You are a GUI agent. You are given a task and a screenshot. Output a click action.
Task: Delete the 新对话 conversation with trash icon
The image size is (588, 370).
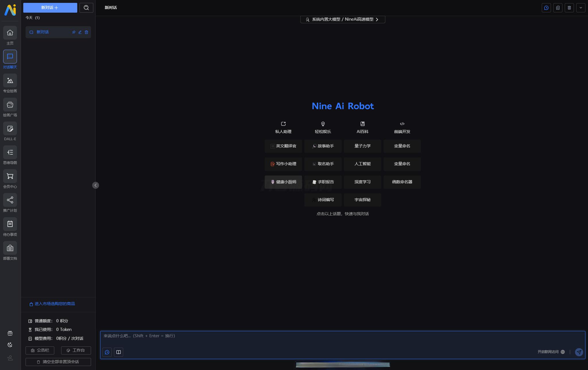[86, 32]
